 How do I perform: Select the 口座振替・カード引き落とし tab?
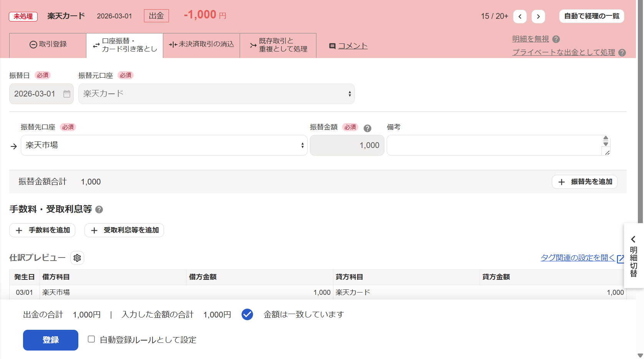(x=125, y=45)
